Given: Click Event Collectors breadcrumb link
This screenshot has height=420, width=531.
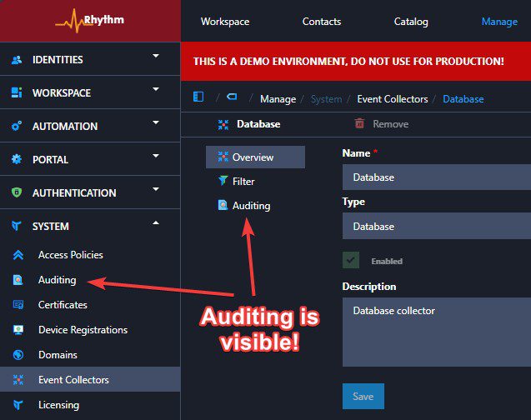Looking at the screenshot, I should 392,98.
